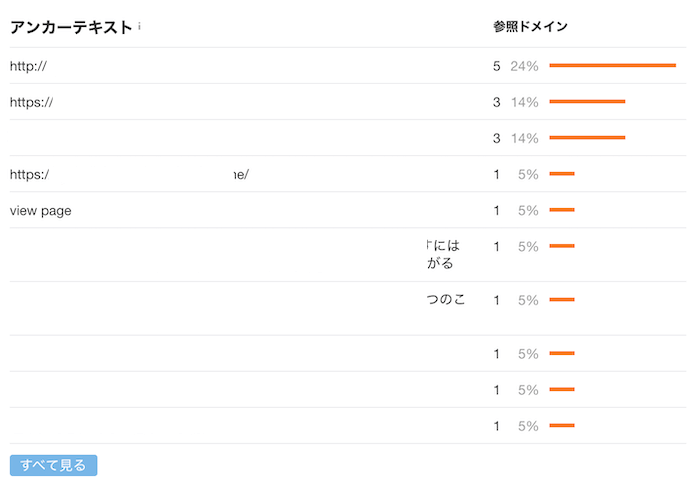
Task: Click the orange bar in https:// row
Action: 587,102
